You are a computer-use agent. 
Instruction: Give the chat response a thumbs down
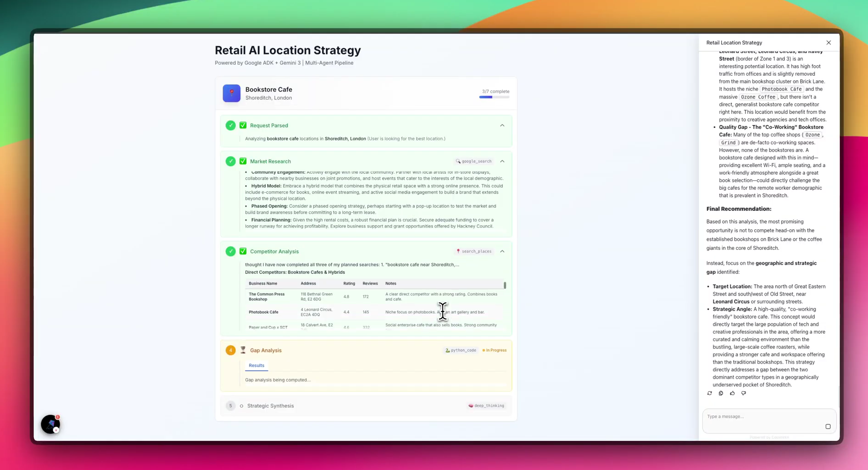point(744,393)
